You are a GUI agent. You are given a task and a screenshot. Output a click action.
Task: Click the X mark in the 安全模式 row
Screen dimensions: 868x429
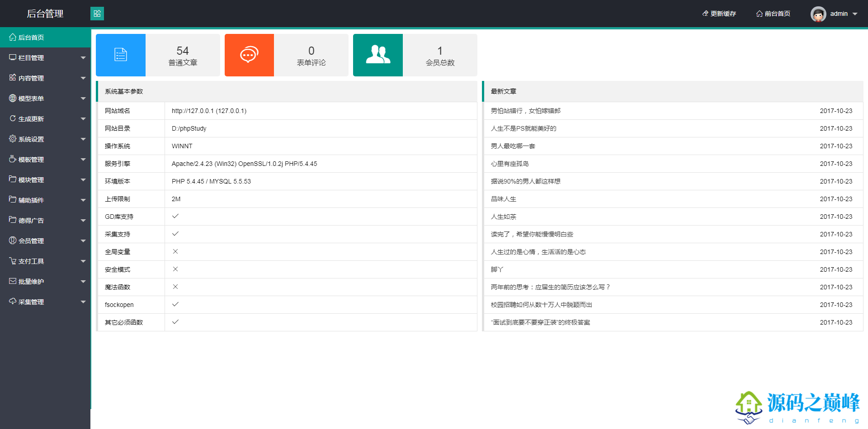(175, 269)
